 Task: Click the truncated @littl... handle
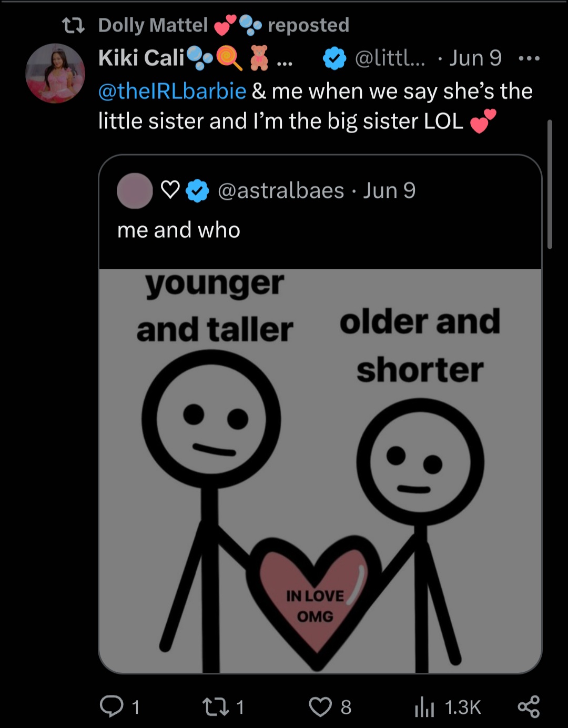coord(390,58)
